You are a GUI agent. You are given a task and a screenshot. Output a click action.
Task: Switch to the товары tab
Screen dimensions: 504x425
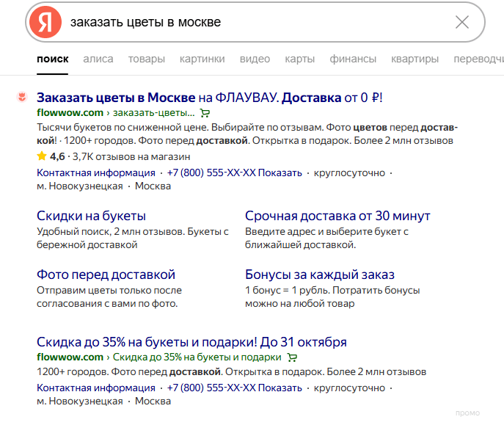coord(147,59)
